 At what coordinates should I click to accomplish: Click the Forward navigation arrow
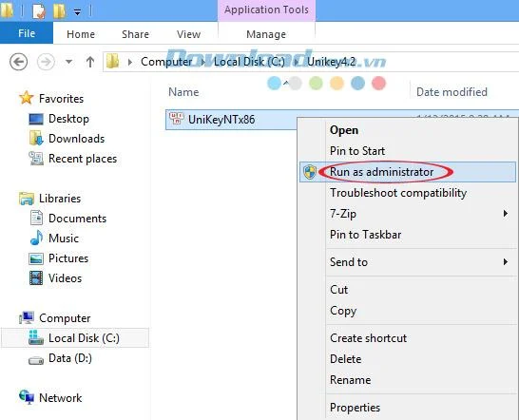click(x=46, y=62)
